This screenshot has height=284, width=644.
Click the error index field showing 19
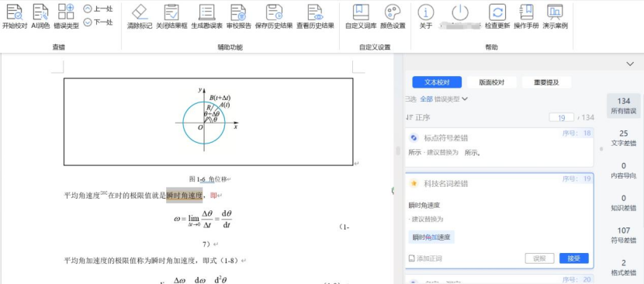(562, 118)
